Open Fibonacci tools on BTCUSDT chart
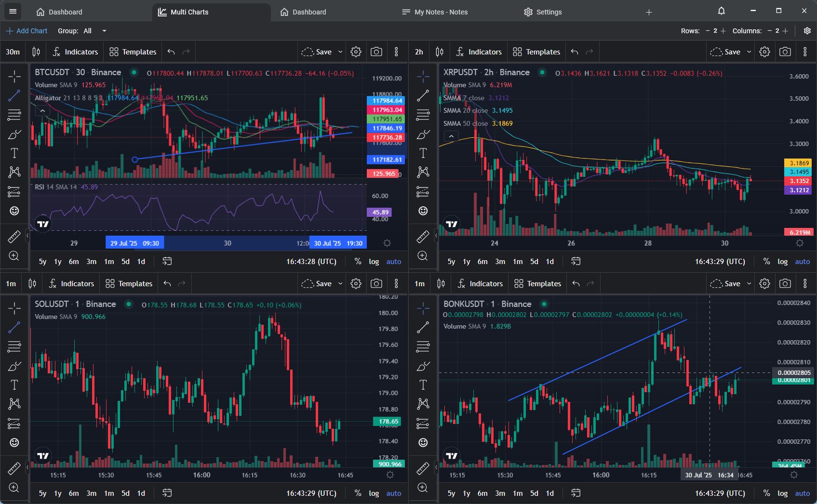 click(14, 115)
